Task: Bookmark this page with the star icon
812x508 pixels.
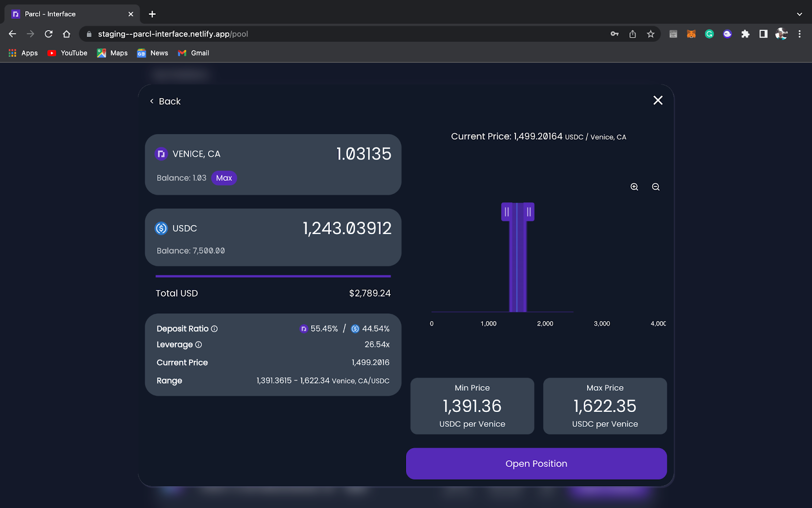Action: [x=651, y=34]
